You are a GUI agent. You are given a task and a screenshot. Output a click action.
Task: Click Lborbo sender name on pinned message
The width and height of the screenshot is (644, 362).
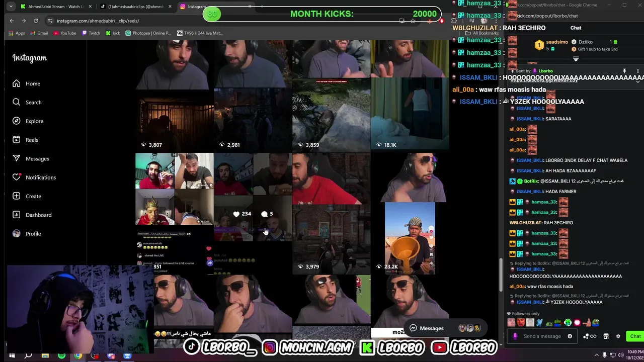click(x=546, y=71)
